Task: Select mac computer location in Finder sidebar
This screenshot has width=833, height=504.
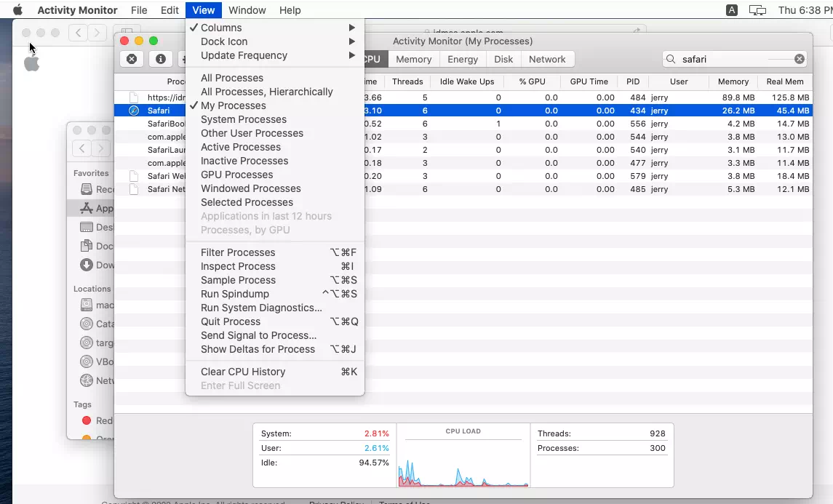Action: 96,305
